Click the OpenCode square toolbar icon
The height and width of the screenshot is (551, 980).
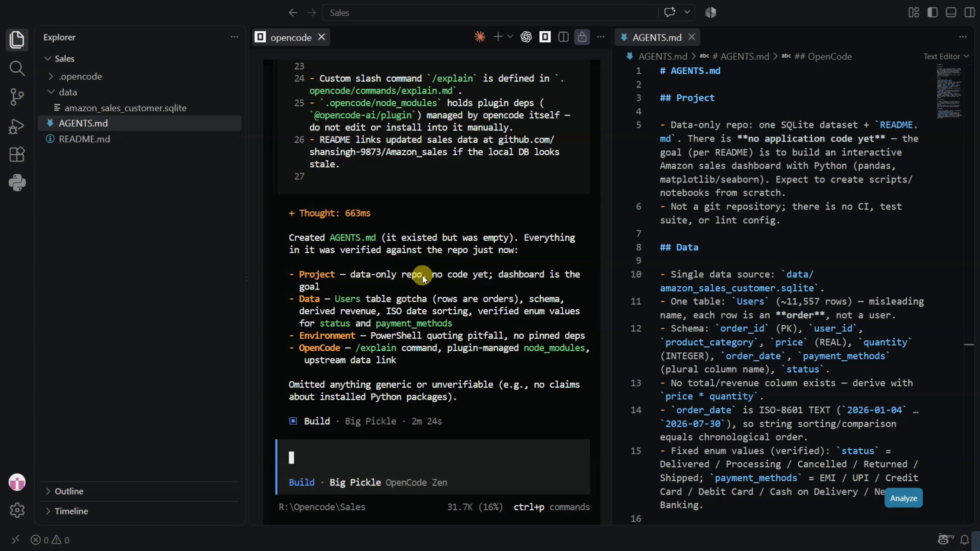pyautogui.click(x=545, y=37)
